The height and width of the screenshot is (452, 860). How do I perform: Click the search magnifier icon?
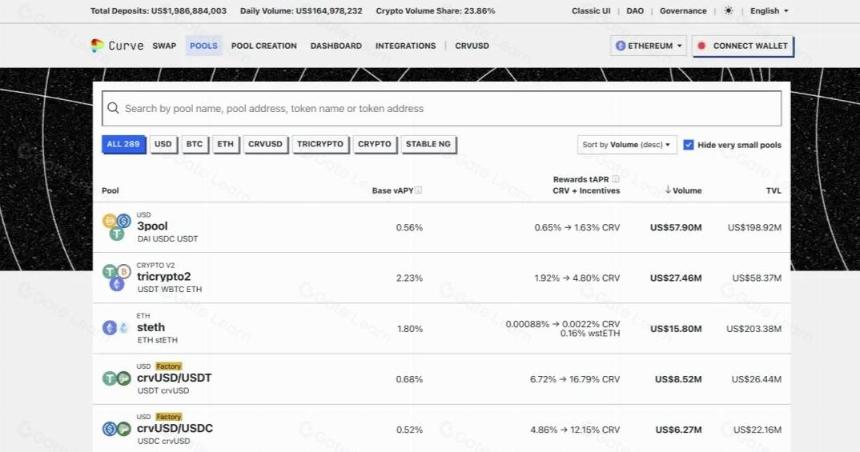tap(113, 108)
